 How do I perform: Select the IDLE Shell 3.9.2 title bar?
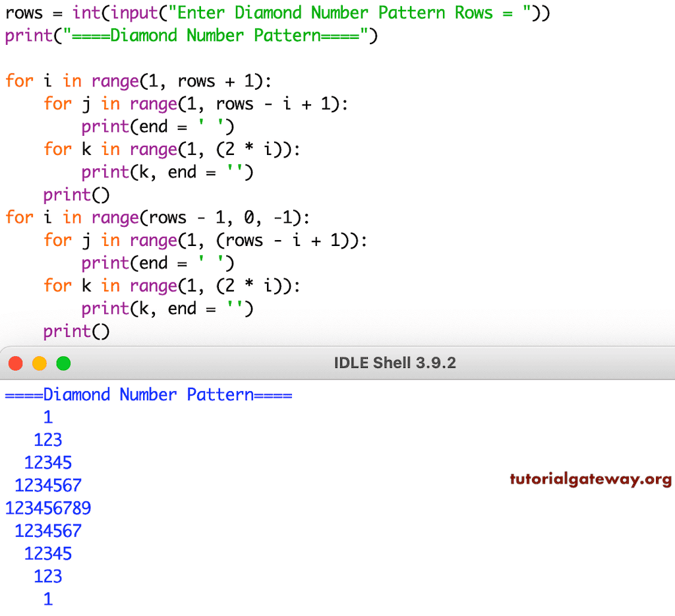tap(396, 362)
